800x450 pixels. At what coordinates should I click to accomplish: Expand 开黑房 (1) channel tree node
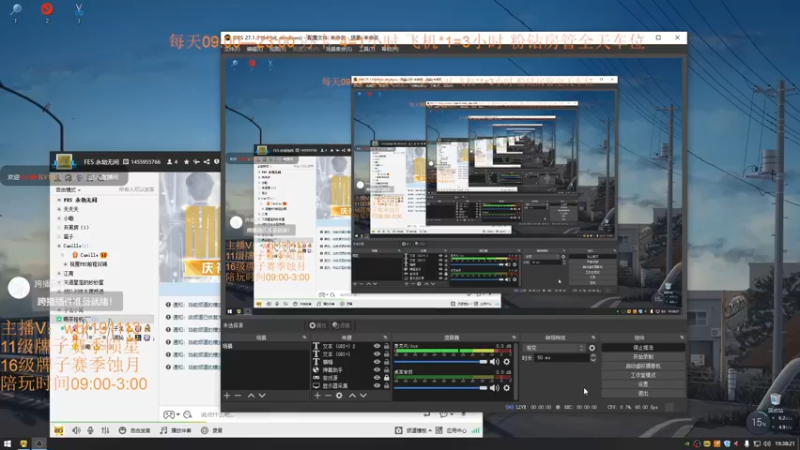59,228
